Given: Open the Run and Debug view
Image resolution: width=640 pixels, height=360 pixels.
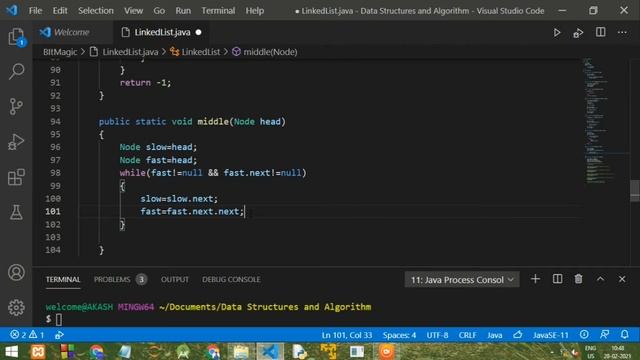Looking at the screenshot, I should [16, 142].
